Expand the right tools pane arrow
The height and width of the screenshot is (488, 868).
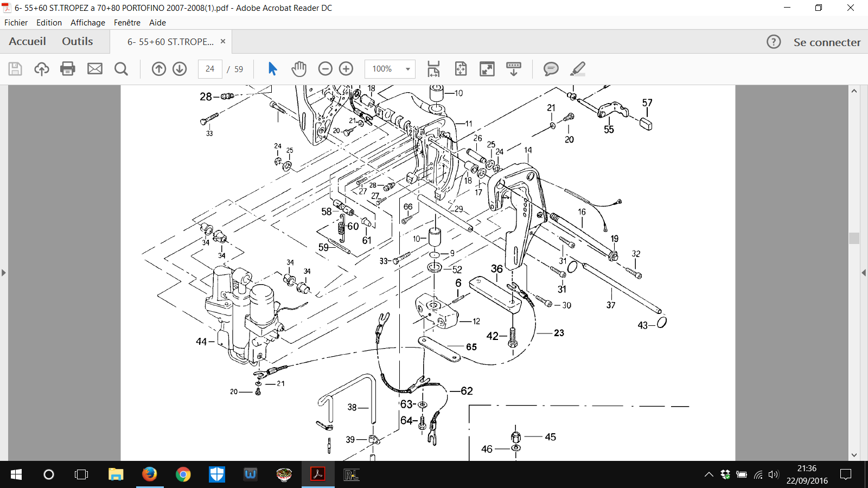864,273
